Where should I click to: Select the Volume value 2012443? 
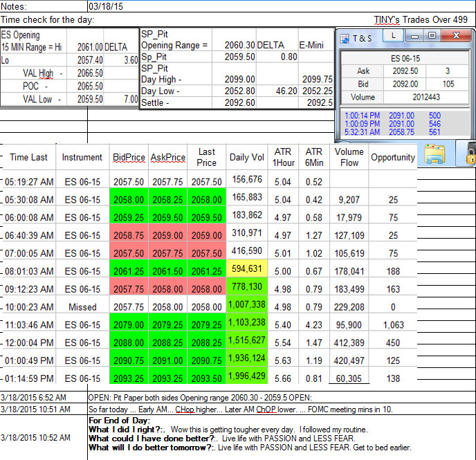point(426,97)
